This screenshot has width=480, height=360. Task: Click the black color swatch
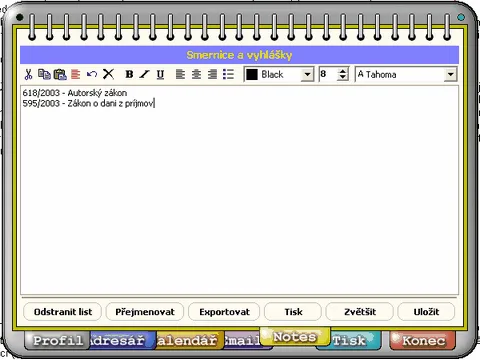click(252, 74)
